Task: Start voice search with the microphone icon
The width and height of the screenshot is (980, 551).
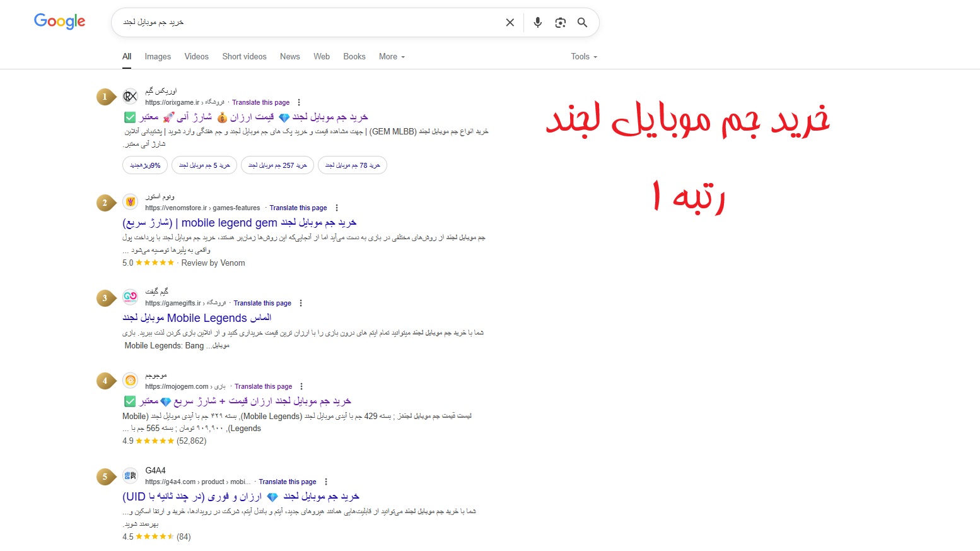Action: point(537,23)
